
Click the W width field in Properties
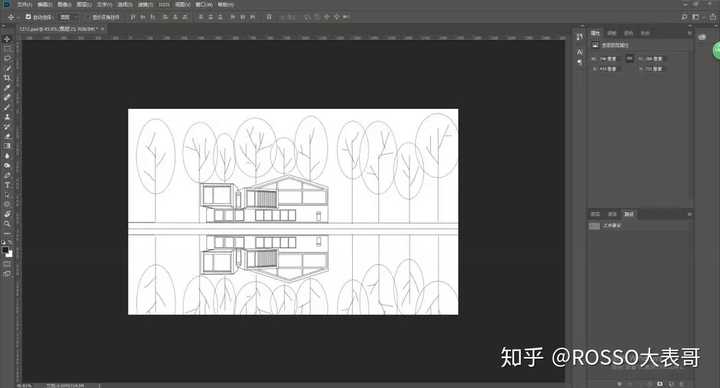610,59
